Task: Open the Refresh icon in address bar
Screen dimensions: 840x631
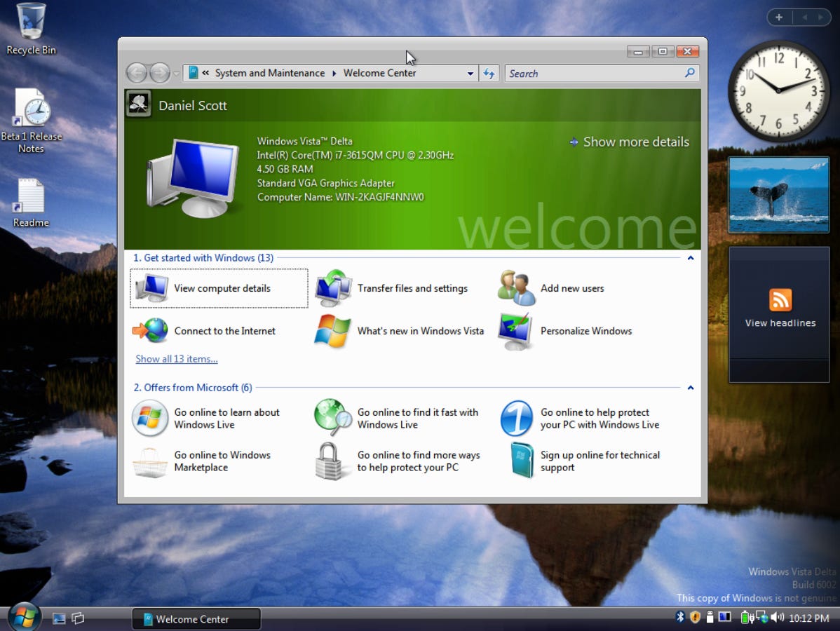Action: click(x=489, y=73)
